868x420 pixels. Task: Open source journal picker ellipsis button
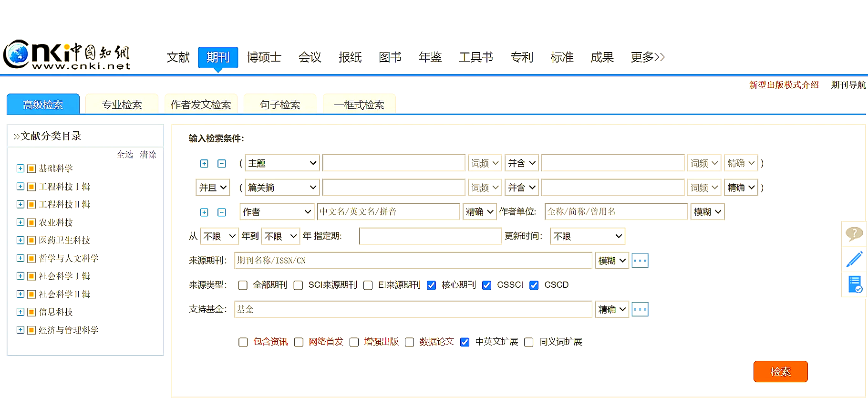[640, 261]
